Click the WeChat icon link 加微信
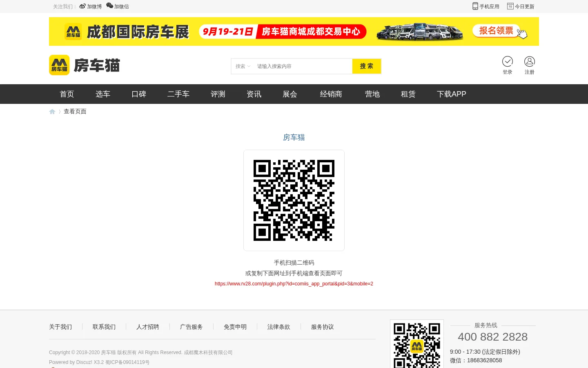Viewport: 588px width, 368px height. (x=118, y=6)
